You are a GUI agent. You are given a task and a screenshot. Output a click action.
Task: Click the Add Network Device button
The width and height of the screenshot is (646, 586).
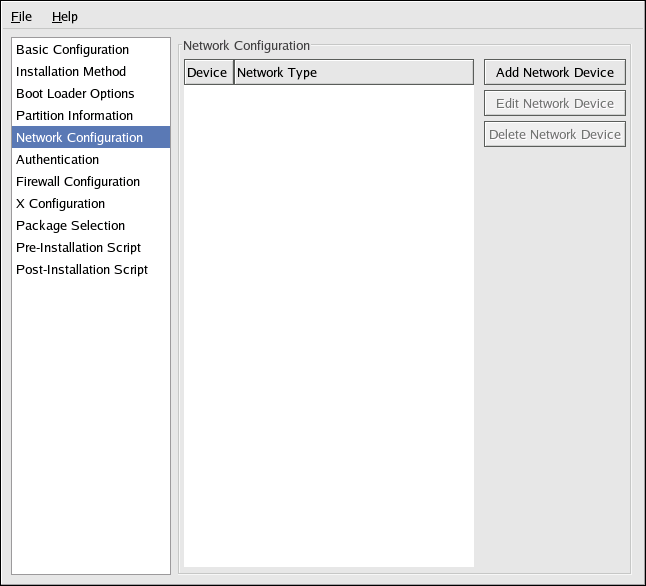click(x=555, y=73)
